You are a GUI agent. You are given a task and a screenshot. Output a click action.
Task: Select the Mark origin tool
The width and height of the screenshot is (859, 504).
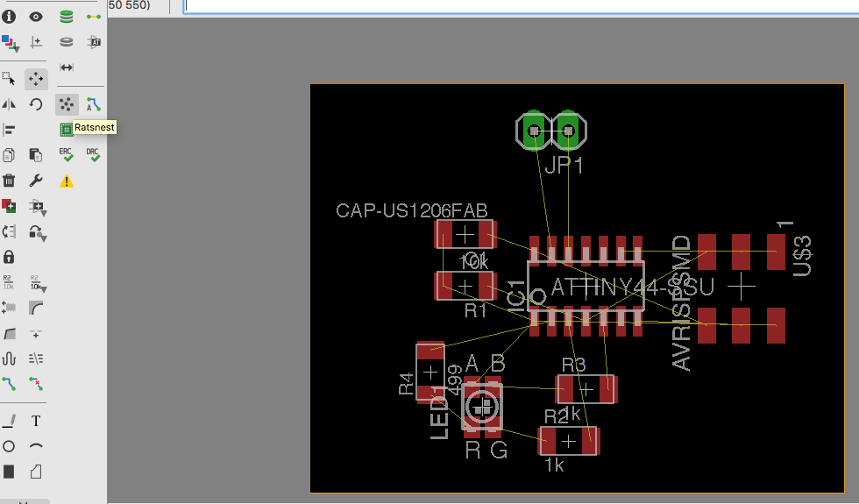pos(36,42)
